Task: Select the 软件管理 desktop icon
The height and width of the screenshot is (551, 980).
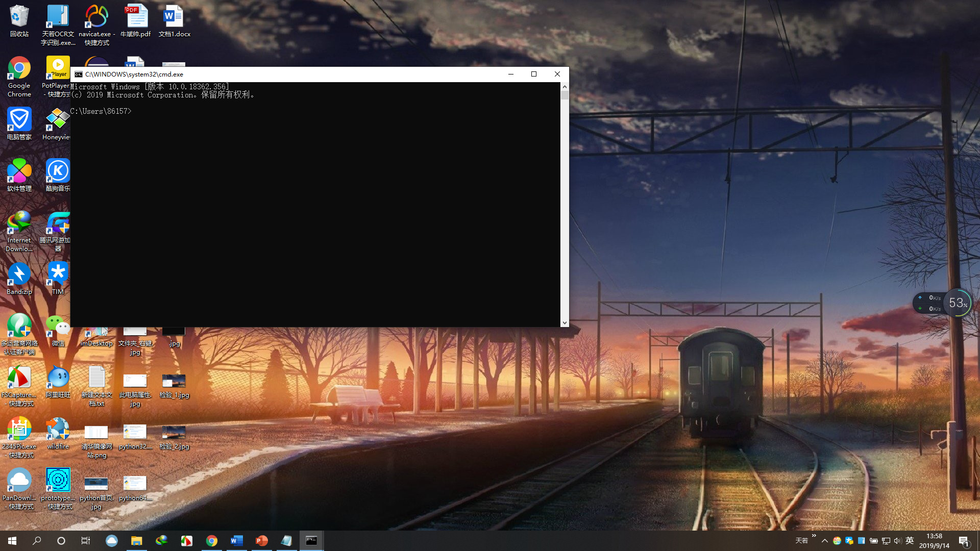Action: 19,175
